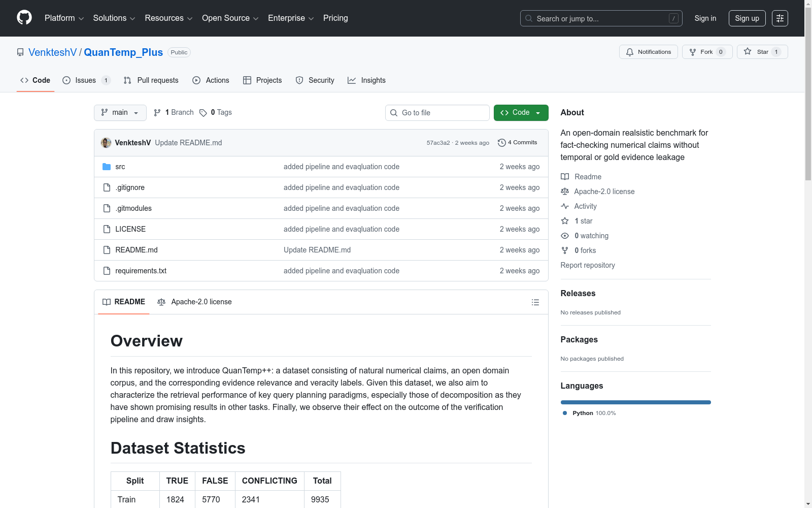Open the Update README.md commit message

point(188,143)
